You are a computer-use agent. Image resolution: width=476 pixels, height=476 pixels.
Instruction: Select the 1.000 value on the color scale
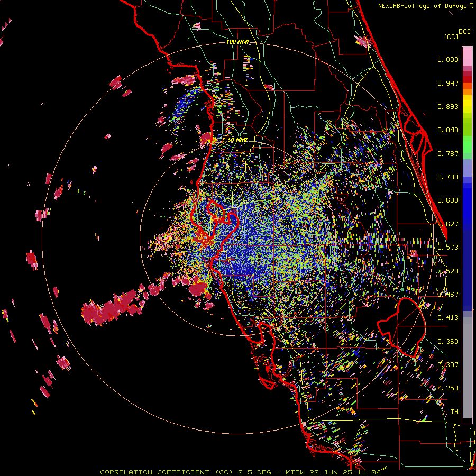tap(448, 59)
